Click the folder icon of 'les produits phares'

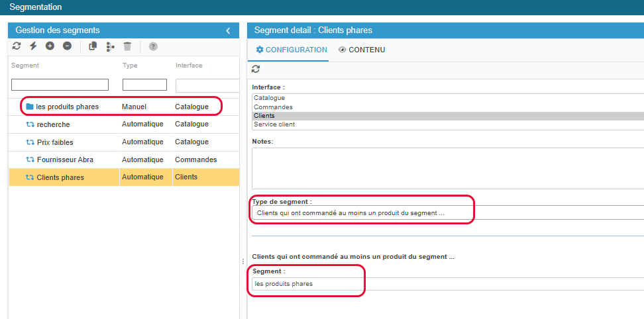click(x=30, y=107)
